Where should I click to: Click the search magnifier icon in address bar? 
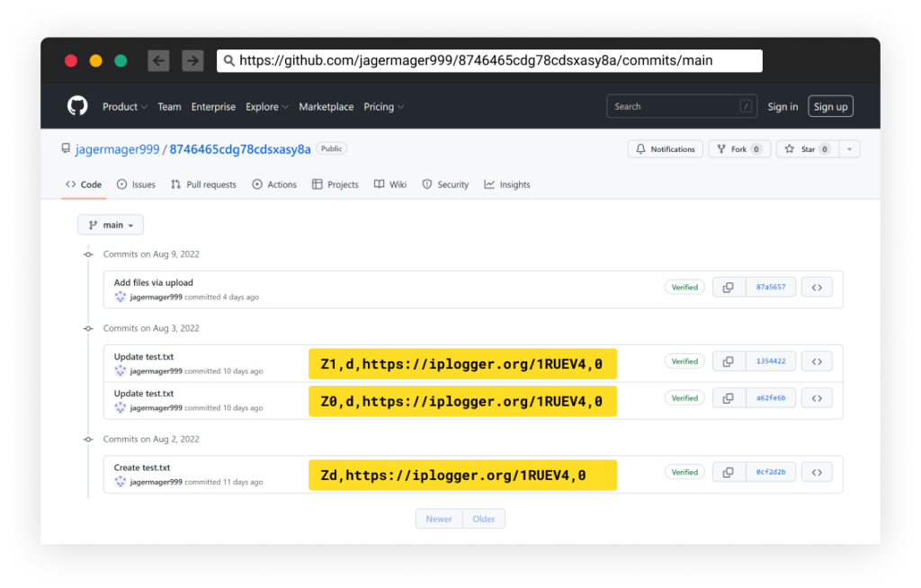pos(229,60)
